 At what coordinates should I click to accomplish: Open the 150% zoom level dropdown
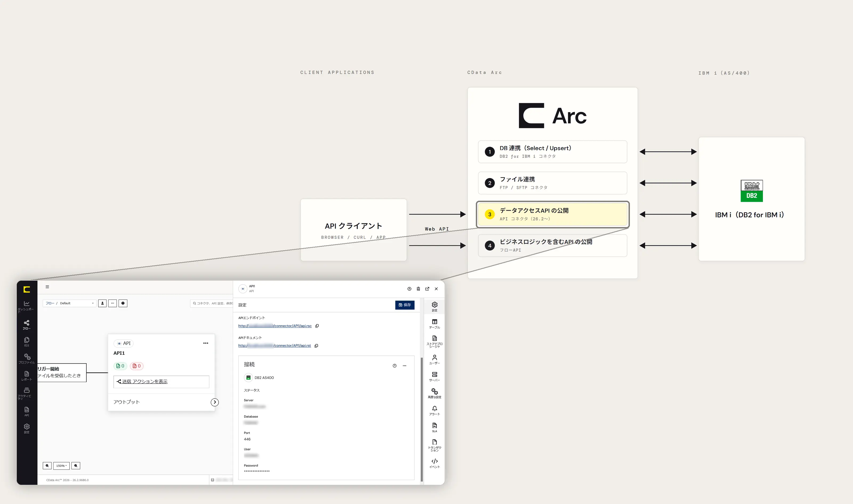pos(62,466)
